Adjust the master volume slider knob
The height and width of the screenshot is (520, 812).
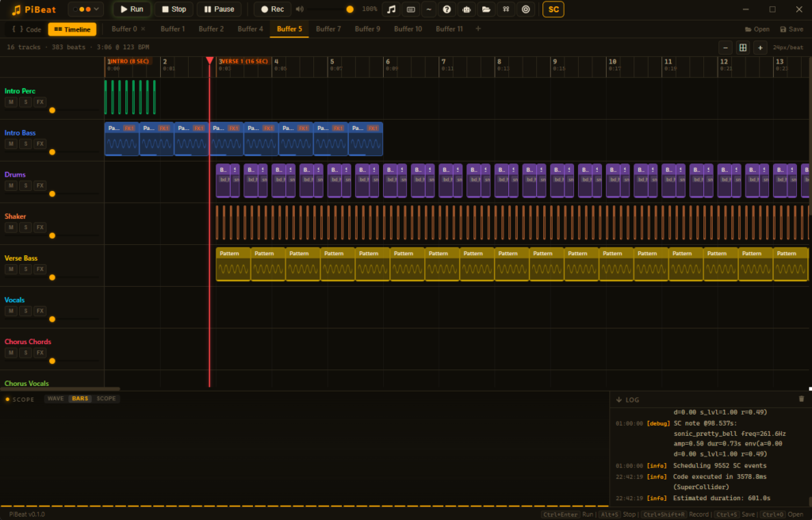pyautogui.click(x=350, y=10)
